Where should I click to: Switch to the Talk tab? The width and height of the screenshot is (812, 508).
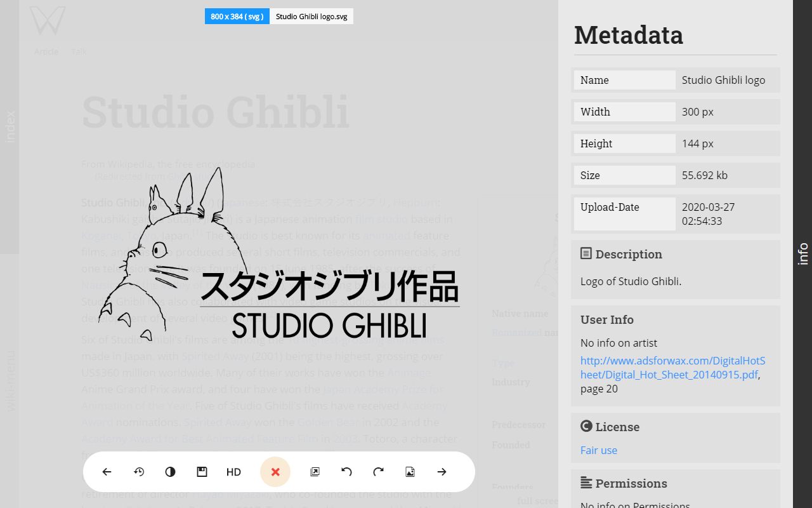click(79, 51)
